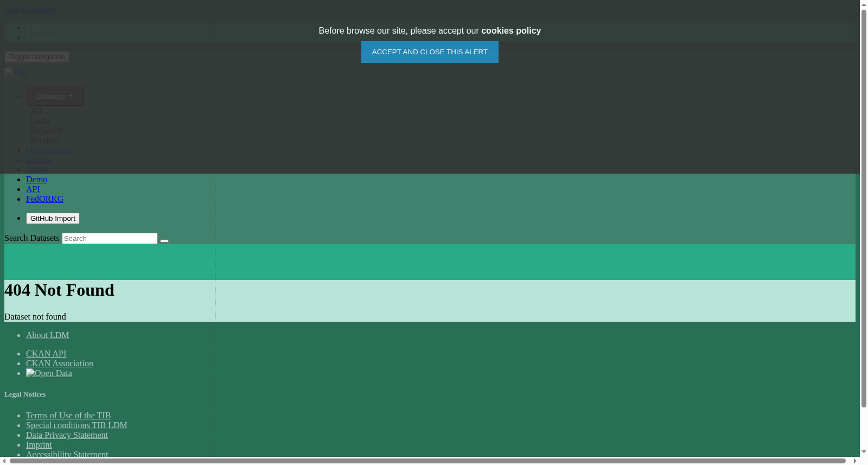868x465 pixels.
Task: Toggle navigation menu button
Action: [x=37, y=57]
